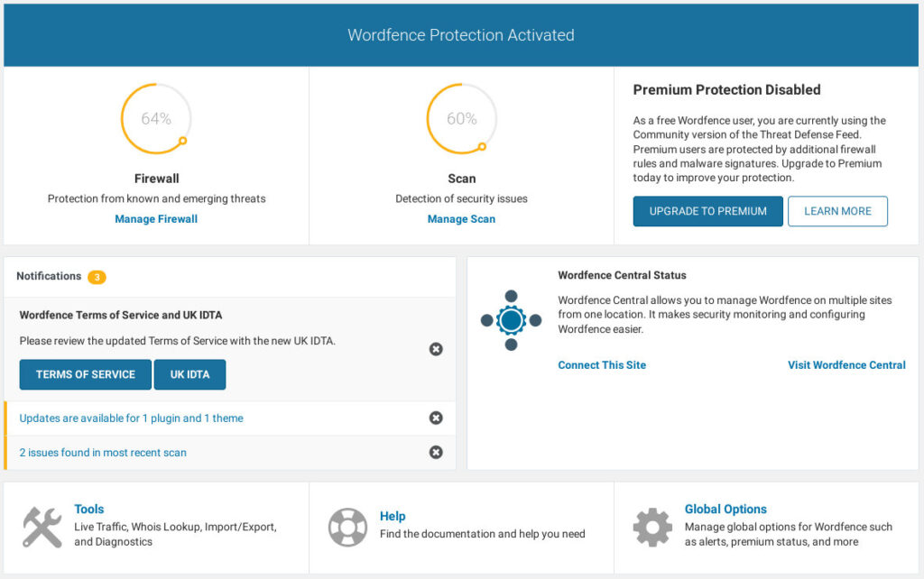Click the TERMS OF SERVICE button

click(85, 374)
